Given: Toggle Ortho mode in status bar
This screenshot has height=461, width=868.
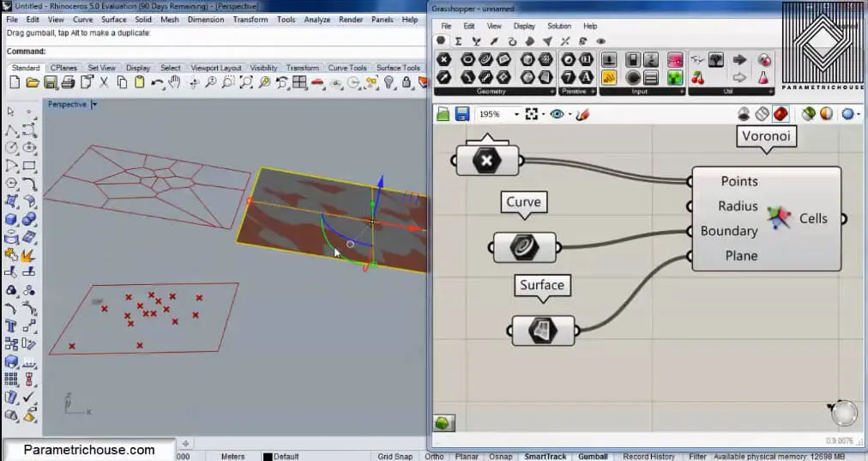Looking at the screenshot, I should tap(434, 457).
